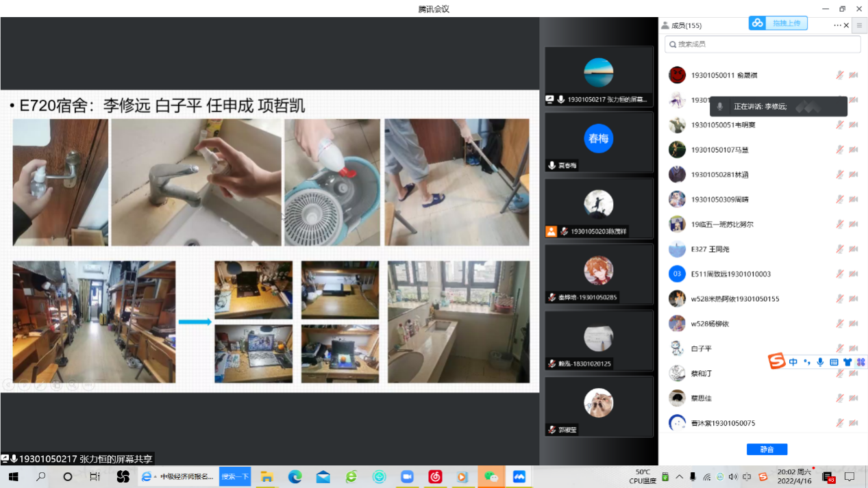The height and width of the screenshot is (488, 868).
Task: Click the 拖拽上传 upload button
Action: (x=786, y=23)
